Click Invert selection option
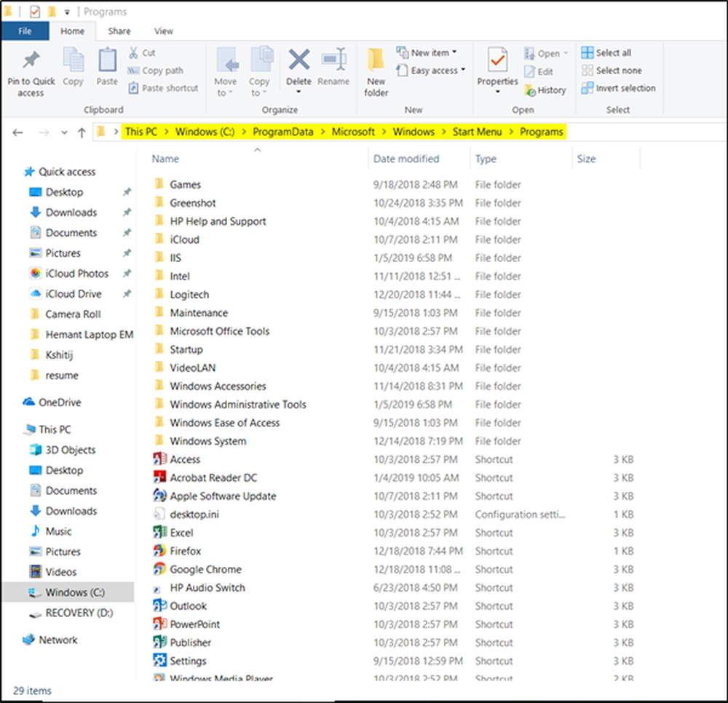The height and width of the screenshot is (703, 728). click(x=618, y=88)
